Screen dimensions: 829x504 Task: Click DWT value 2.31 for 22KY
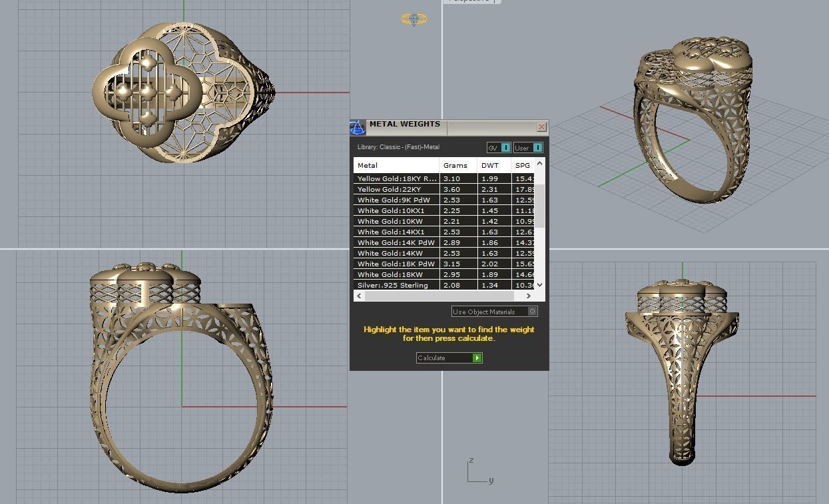489,189
